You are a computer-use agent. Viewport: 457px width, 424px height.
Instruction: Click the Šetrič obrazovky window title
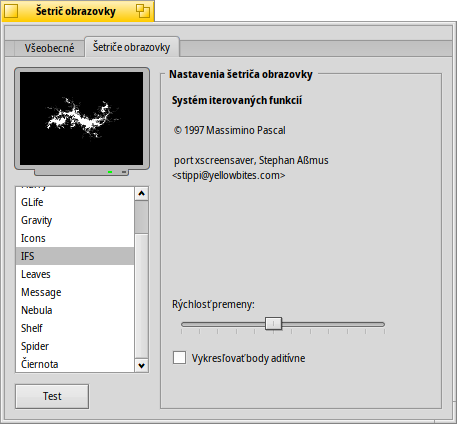76,11
